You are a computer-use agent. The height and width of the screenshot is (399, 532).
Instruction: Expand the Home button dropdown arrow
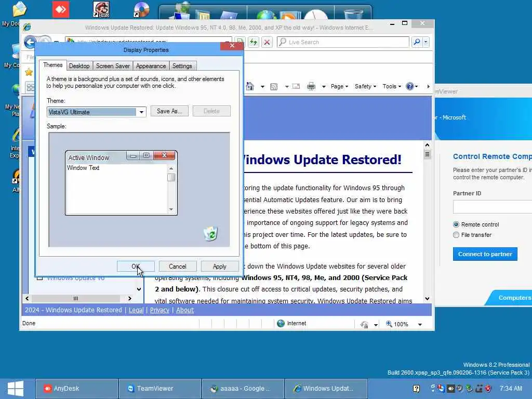point(262,87)
